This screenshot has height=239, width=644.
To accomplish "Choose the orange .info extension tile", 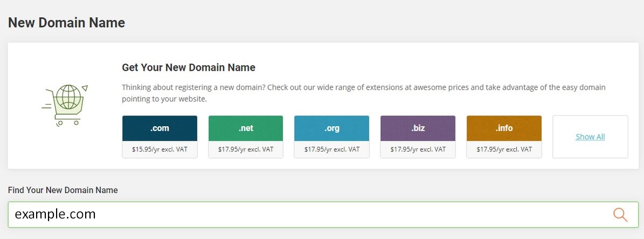I will [x=504, y=128].
